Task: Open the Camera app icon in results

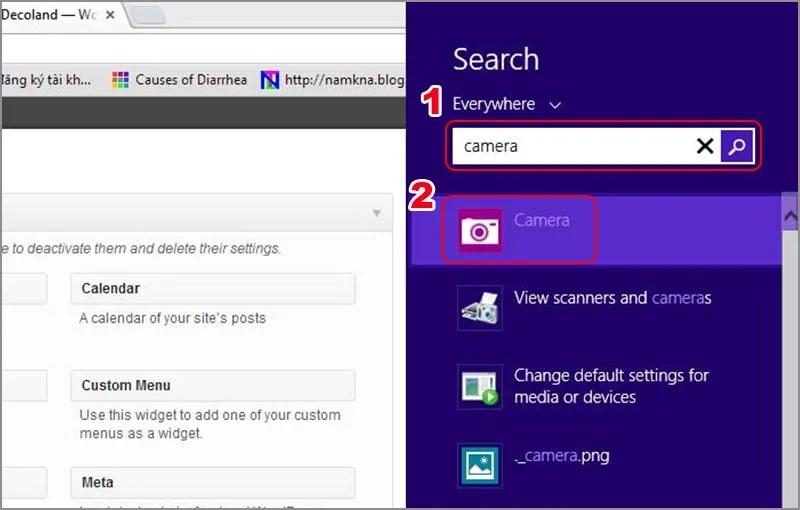Action: (x=479, y=231)
